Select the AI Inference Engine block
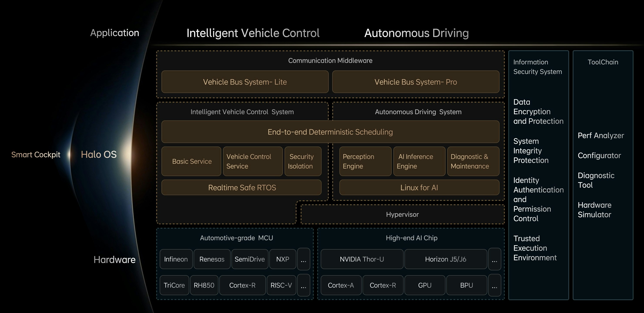The height and width of the screenshot is (313, 644). (x=419, y=161)
